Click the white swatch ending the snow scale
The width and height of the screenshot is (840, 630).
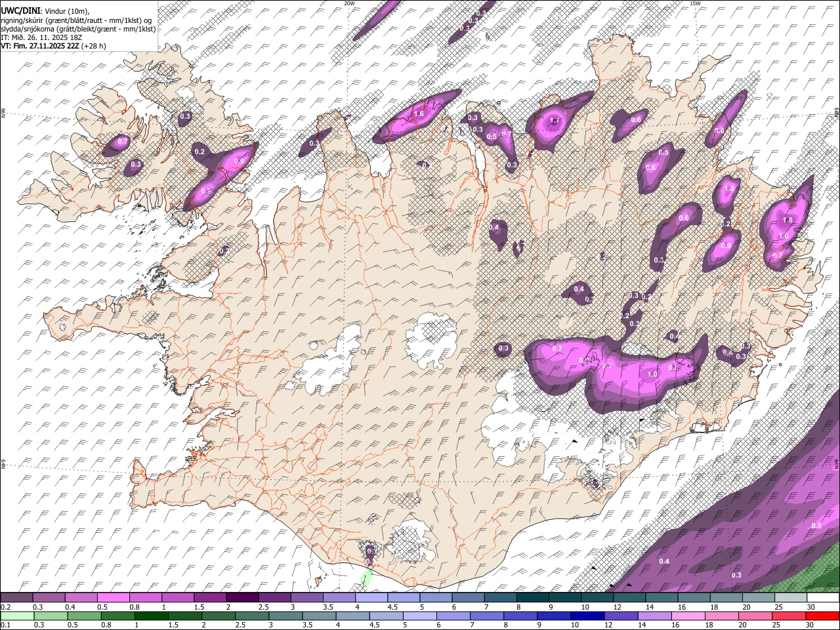pyautogui.click(x=823, y=597)
